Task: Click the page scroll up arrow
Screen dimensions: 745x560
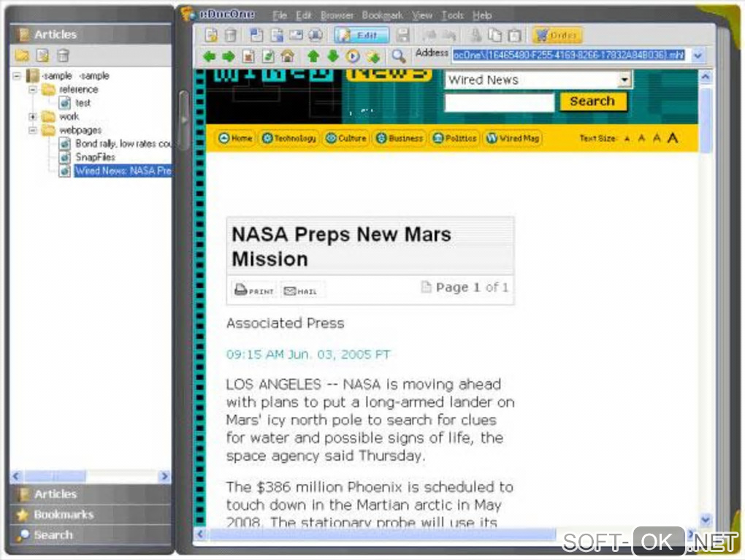Action: [x=706, y=77]
